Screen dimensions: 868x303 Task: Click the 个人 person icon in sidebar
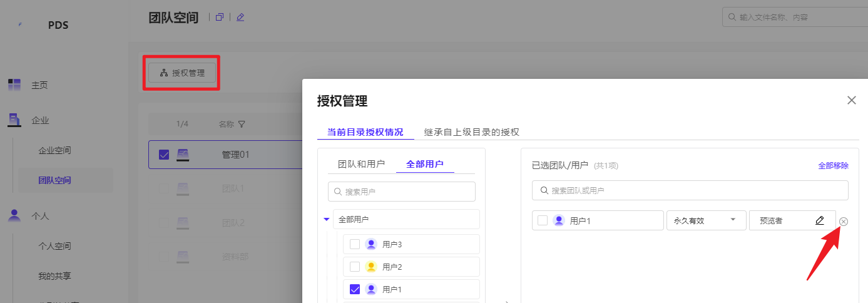click(14, 215)
